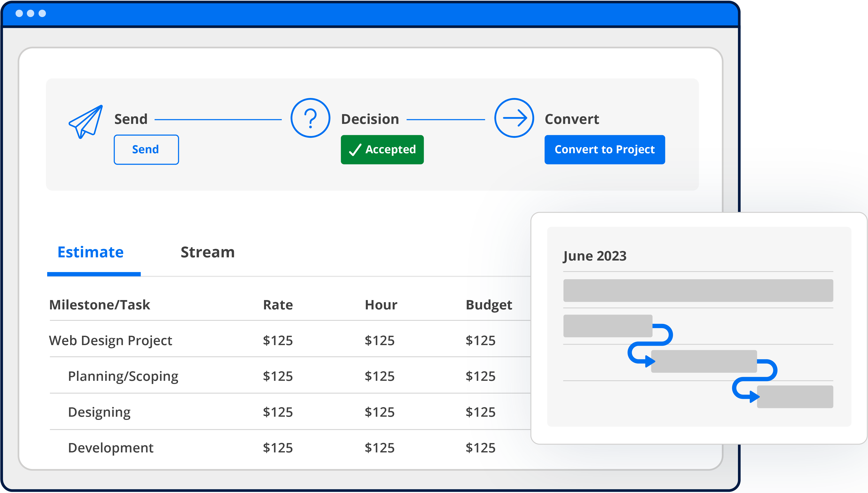Switch to the Estimate tab
This screenshot has height=493, width=868.
point(90,252)
